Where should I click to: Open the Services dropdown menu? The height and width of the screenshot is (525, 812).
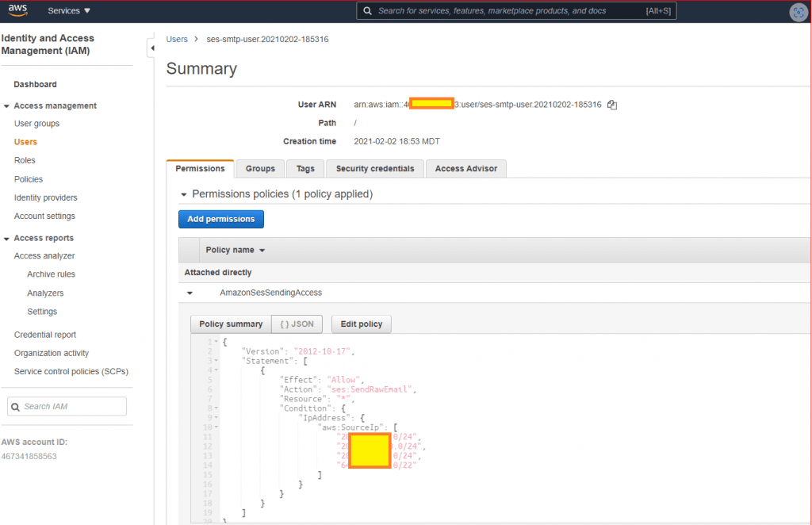(69, 10)
